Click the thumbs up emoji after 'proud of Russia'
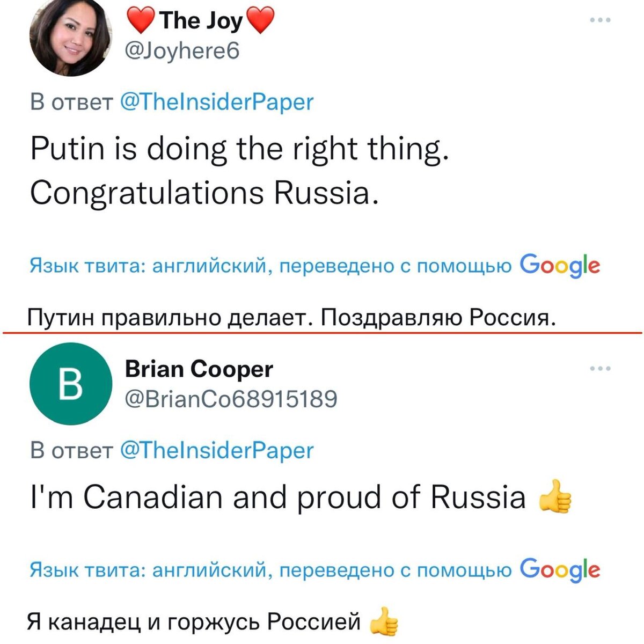The width and height of the screenshot is (644, 644). pyautogui.click(x=554, y=497)
